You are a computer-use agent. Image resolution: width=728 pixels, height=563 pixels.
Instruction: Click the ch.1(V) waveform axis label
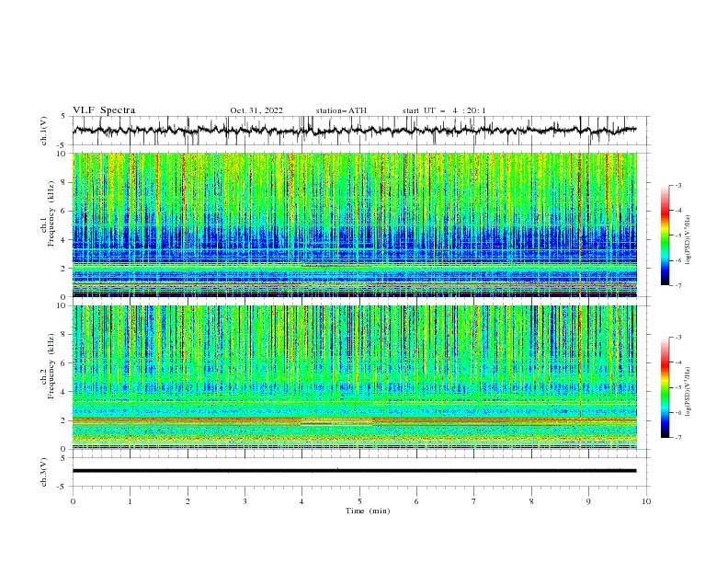click(44, 131)
